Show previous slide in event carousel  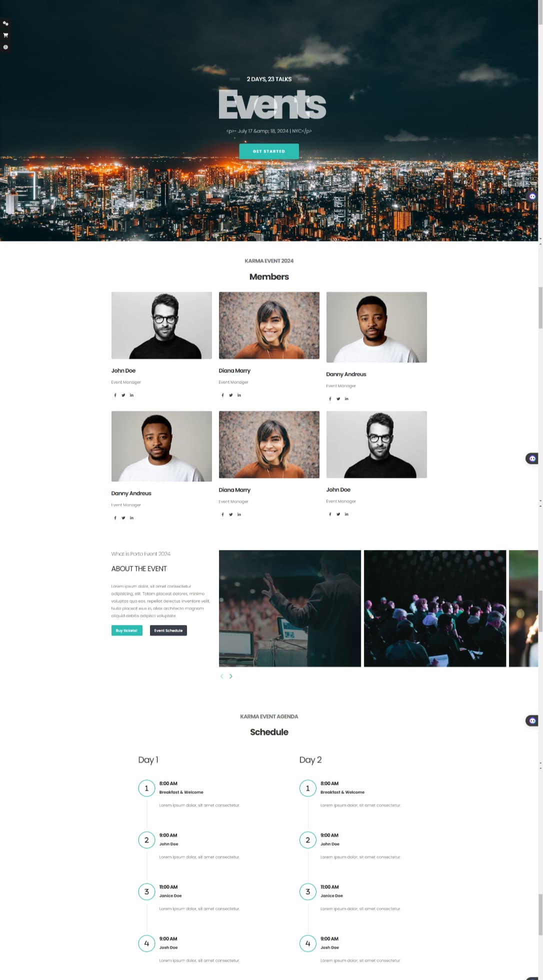pos(222,676)
